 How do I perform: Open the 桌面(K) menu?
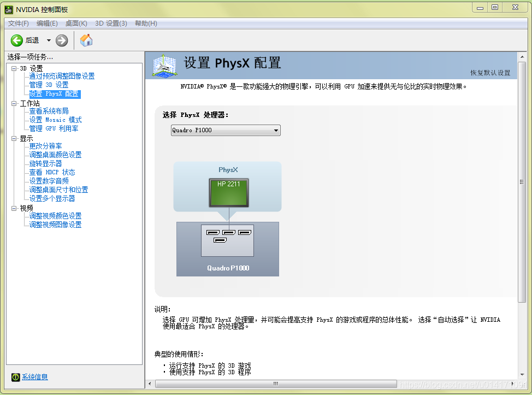click(x=76, y=23)
